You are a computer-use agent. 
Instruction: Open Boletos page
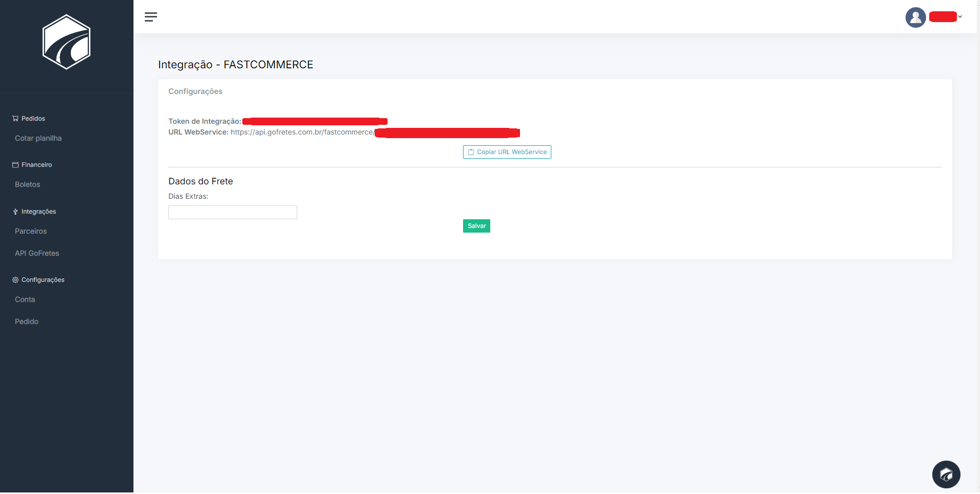[27, 184]
